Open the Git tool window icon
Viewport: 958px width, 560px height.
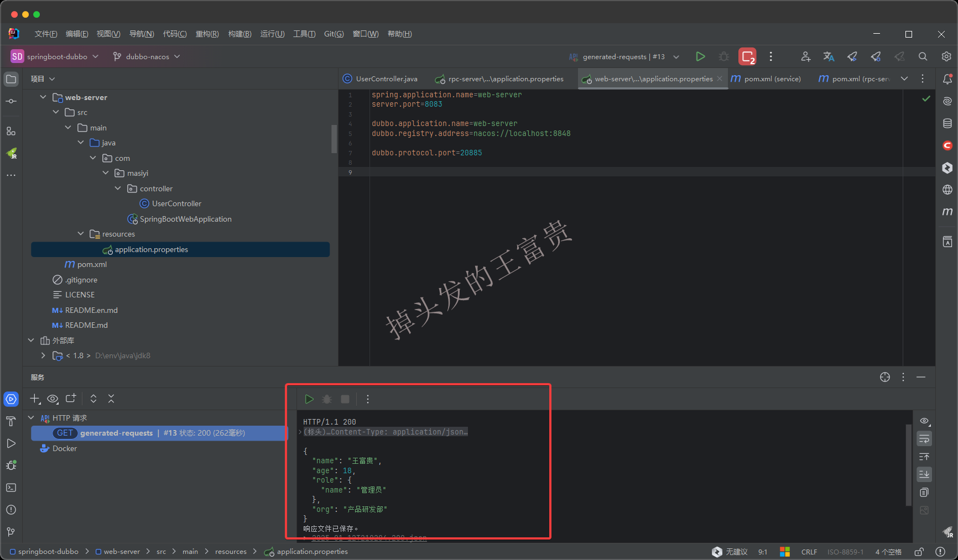pyautogui.click(x=11, y=532)
